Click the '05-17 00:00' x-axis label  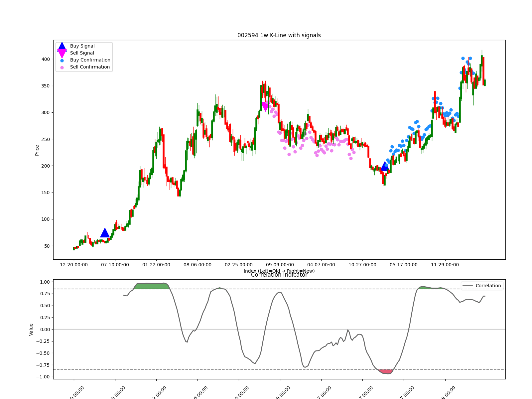point(404,265)
